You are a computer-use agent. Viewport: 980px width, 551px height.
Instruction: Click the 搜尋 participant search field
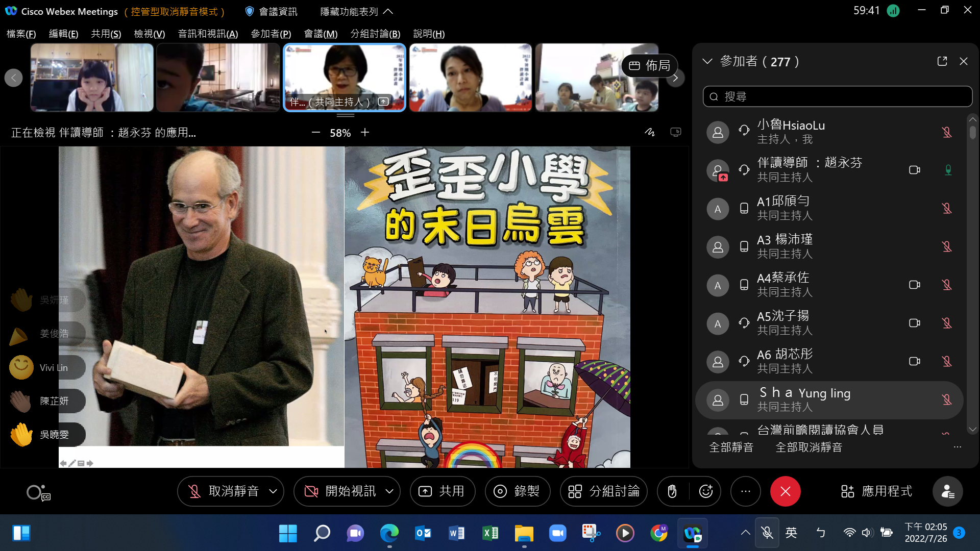pyautogui.click(x=837, y=96)
